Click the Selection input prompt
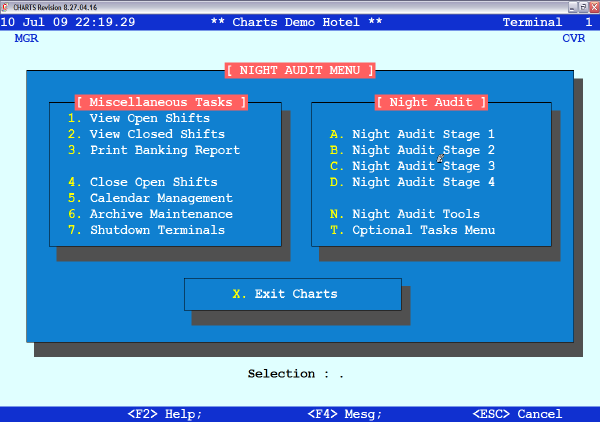The width and height of the screenshot is (600, 422). pos(340,374)
